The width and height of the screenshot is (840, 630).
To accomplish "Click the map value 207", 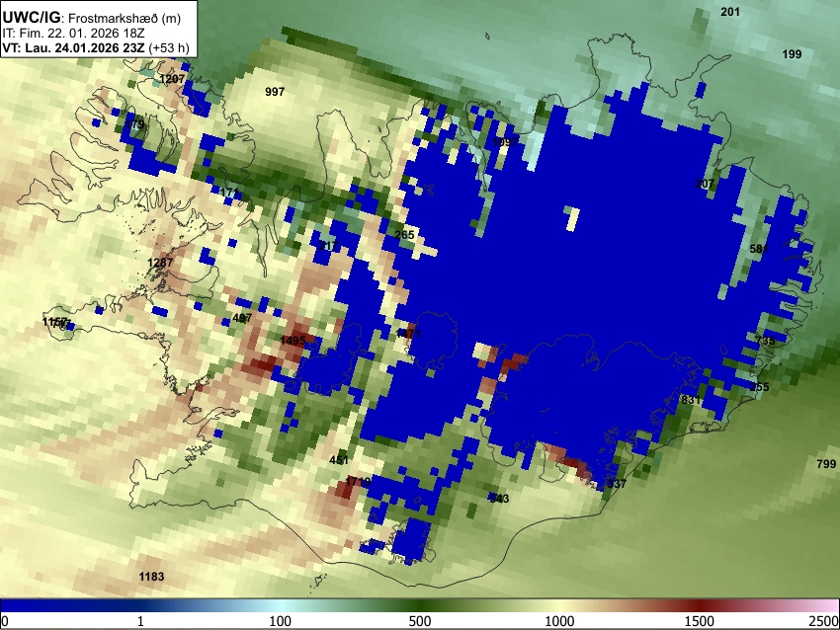I will pos(705,184).
